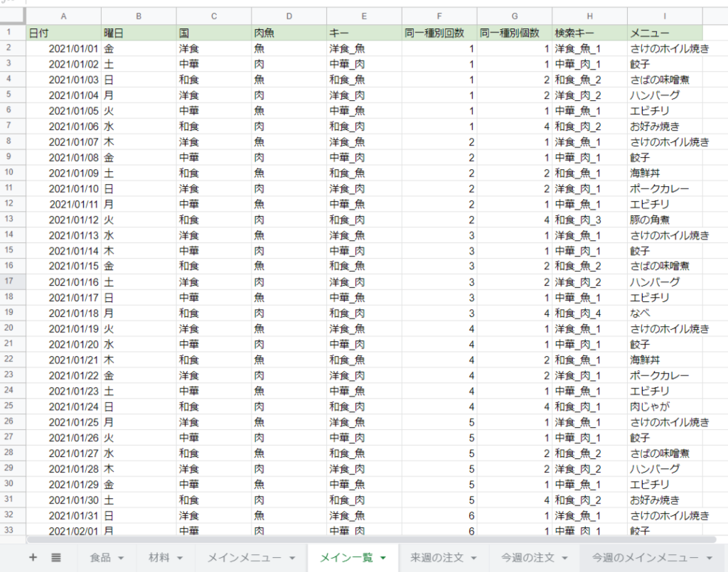Expand the メイン一覧 tab dropdown arrow
The width and height of the screenshot is (728, 572).
tap(384, 558)
